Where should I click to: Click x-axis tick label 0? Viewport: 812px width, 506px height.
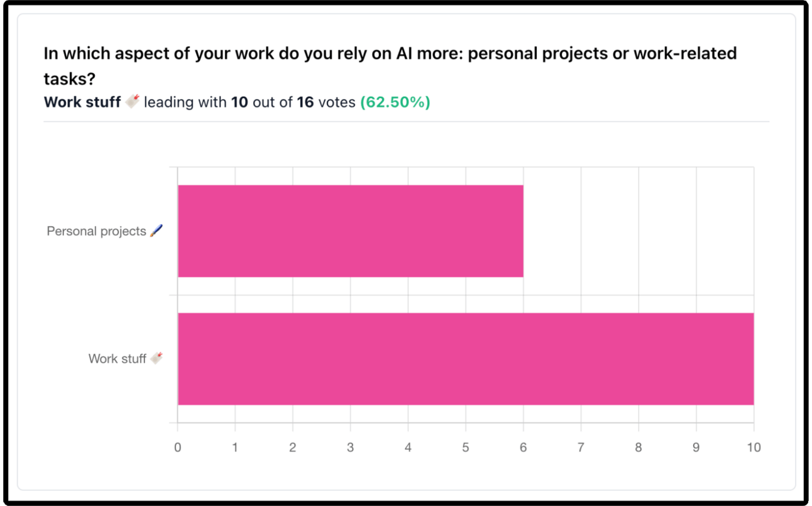coord(178,448)
